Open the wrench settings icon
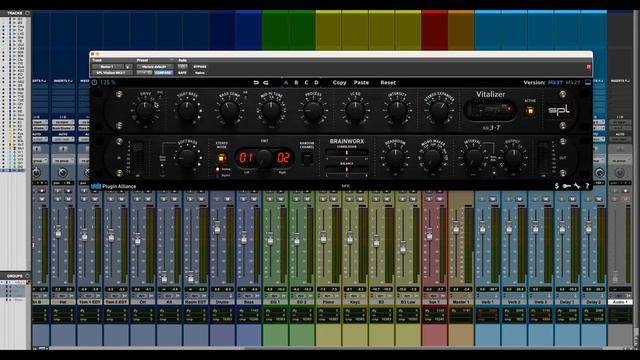 (577, 186)
